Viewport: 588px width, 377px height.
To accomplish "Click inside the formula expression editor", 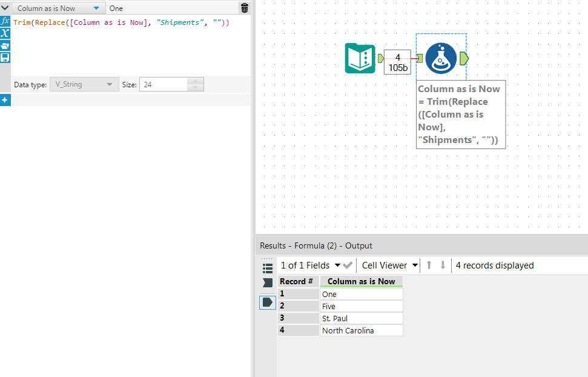I will [131, 45].
